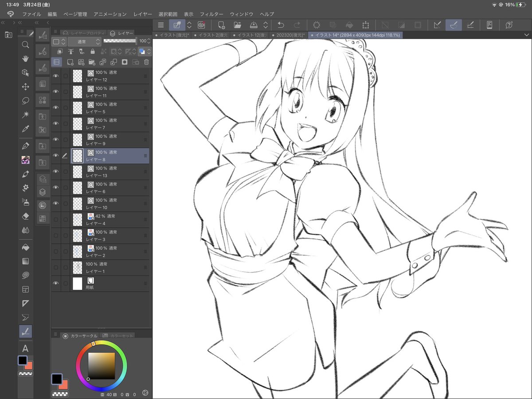This screenshot has height=399, width=532.
Task: Select the Lasso selection tool
Action: [x=25, y=101]
